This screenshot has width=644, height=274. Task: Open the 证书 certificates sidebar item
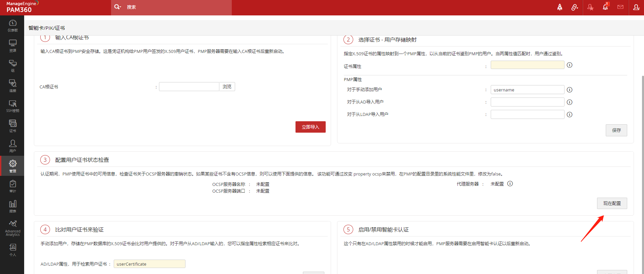click(12, 126)
